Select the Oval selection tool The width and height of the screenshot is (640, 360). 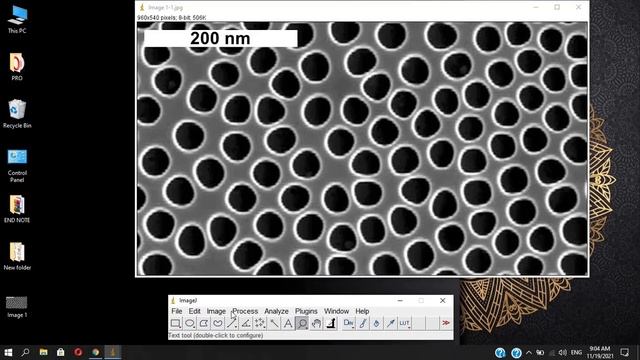pyautogui.click(x=189, y=323)
